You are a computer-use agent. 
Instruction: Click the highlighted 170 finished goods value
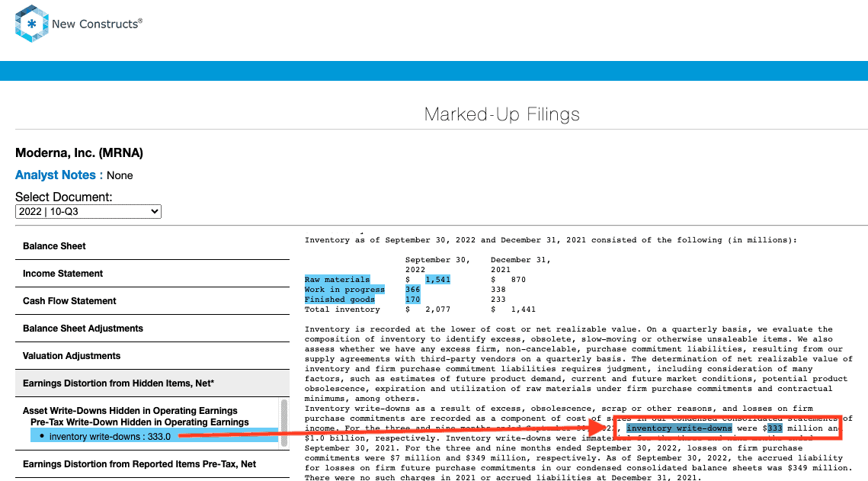click(412, 300)
